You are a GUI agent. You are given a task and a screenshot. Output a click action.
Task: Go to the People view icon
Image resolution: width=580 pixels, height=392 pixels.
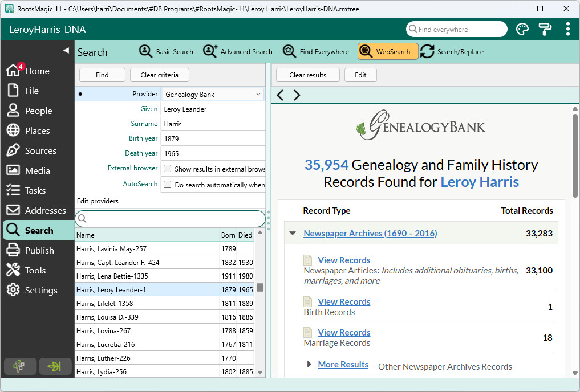click(13, 111)
